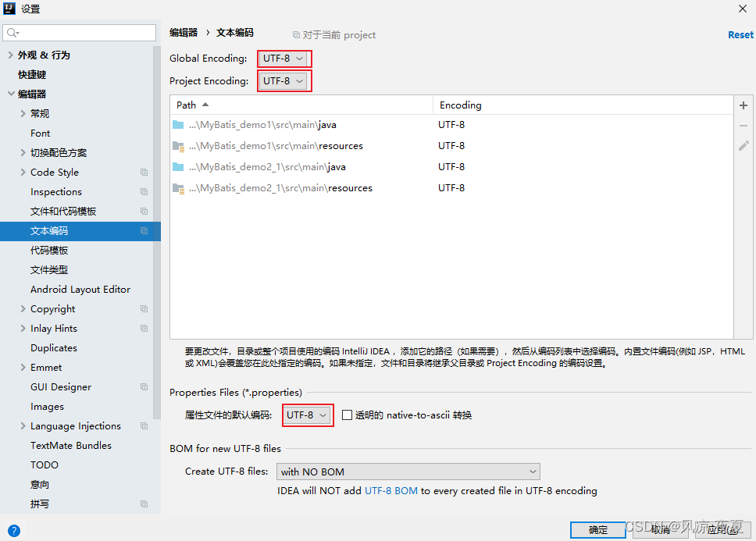This screenshot has height=541, width=756.
Task: Select TODO in the settings tree
Action: pos(45,464)
